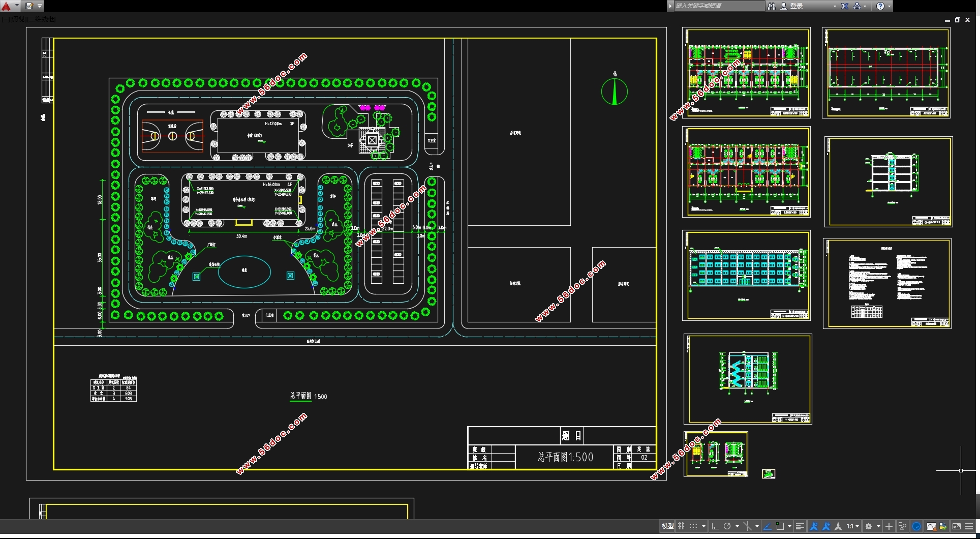The width and height of the screenshot is (980, 539).
Task: Open the 1:1 annotation scale dropdown
Action: pyautogui.click(x=852, y=526)
